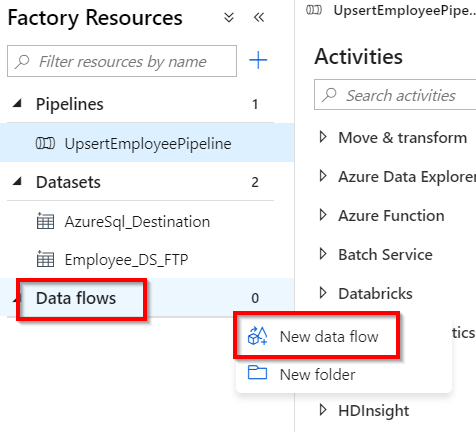476x432 pixels.
Task: Expand the HDInsight activities group
Action: click(x=323, y=410)
